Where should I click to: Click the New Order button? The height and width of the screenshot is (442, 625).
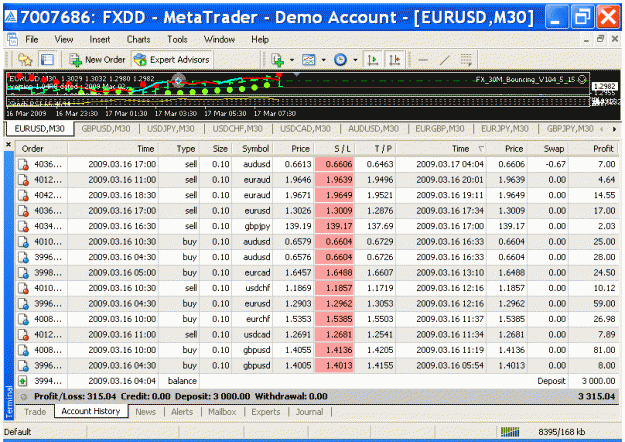(x=98, y=60)
